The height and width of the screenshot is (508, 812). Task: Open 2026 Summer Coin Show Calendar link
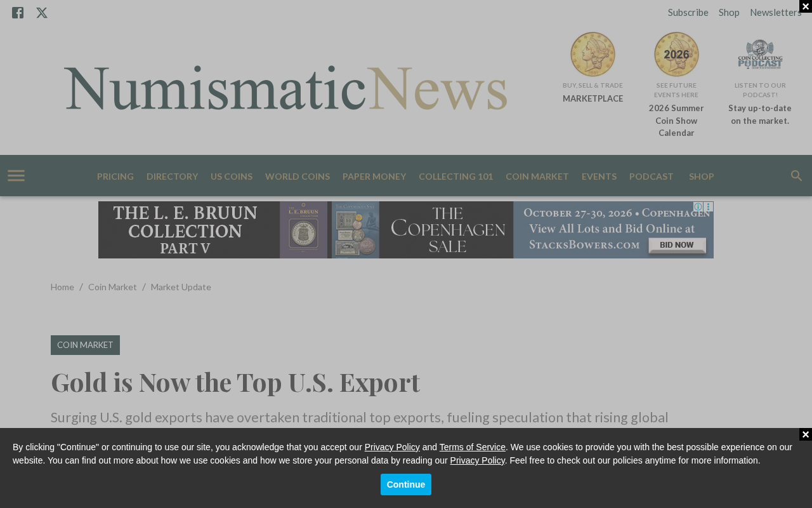pyautogui.click(x=676, y=121)
